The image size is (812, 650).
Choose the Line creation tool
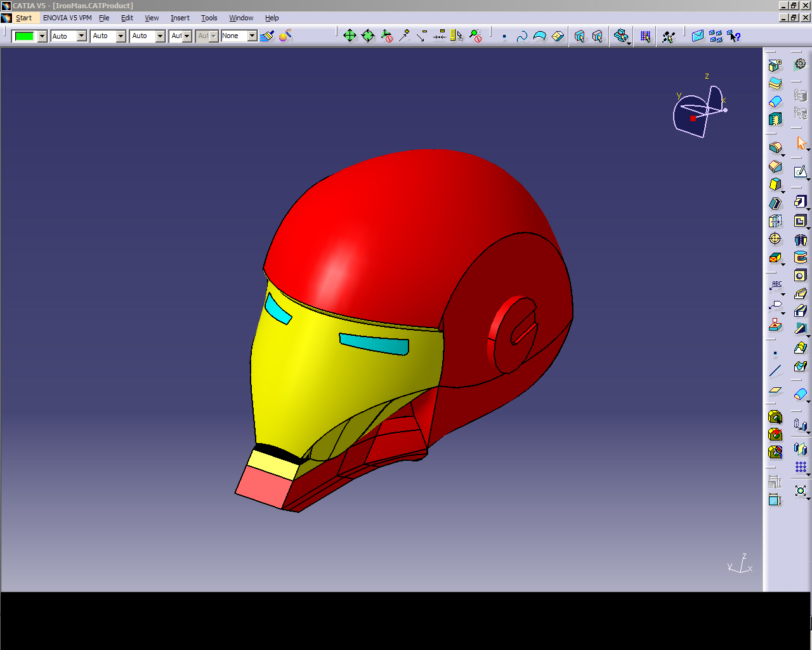pyautogui.click(x=775, y=371)
